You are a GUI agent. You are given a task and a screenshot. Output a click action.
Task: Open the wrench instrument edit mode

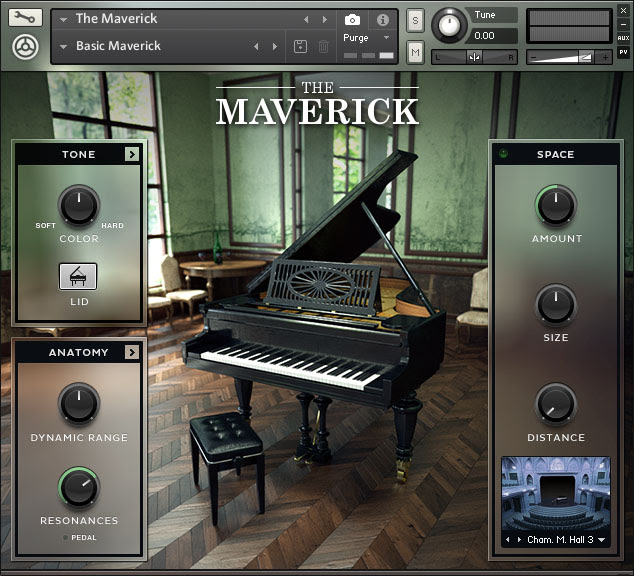click(25, 17)
